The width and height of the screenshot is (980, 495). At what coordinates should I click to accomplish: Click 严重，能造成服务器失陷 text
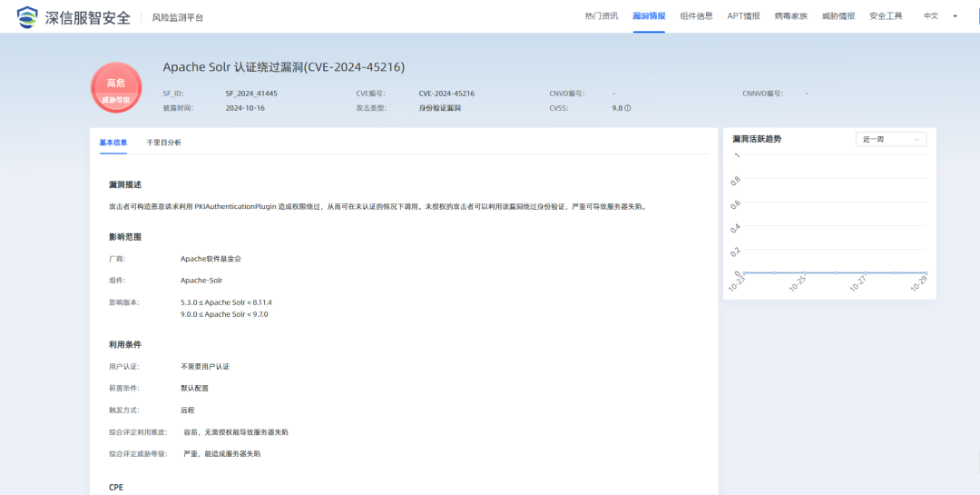pyautogui.click(x=222, y=454)
